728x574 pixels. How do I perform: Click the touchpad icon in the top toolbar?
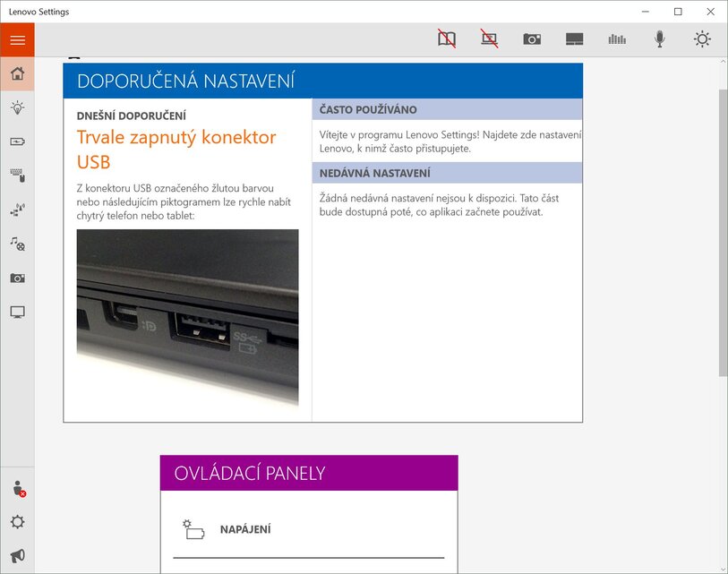coord(574,39)
